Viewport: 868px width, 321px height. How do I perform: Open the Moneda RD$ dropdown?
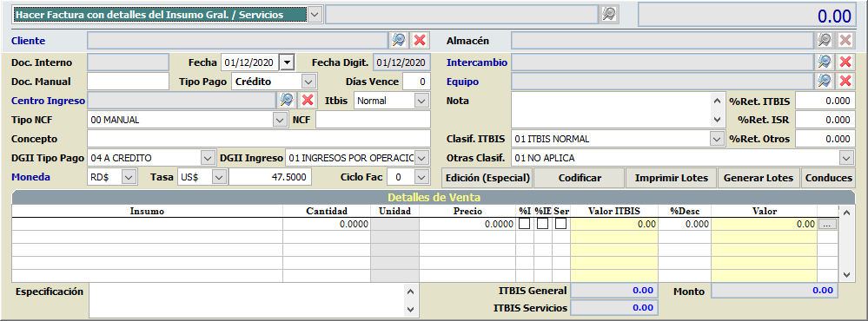coord(129,177)
